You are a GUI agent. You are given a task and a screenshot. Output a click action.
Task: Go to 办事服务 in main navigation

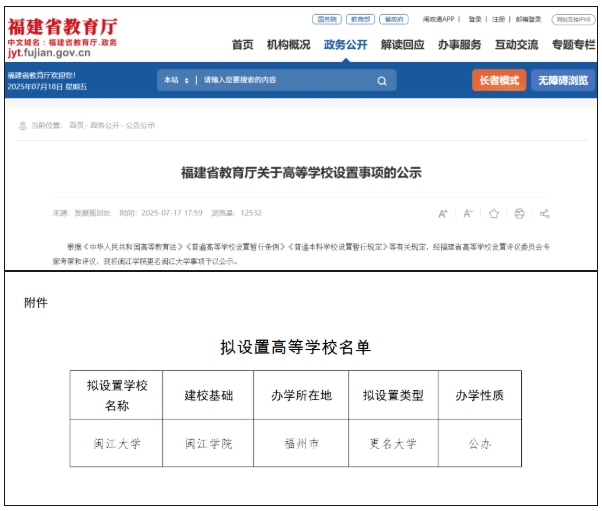(459, 45)
